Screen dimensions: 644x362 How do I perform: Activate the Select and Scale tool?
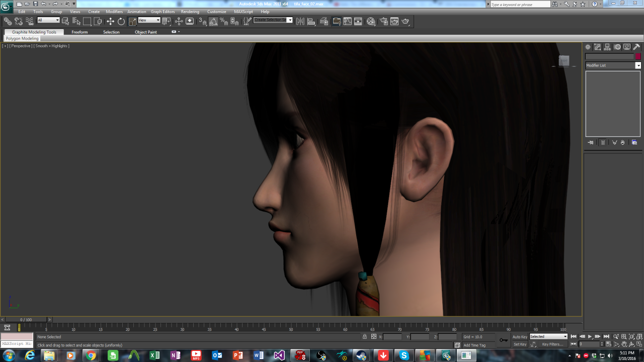tap(132, 21)
